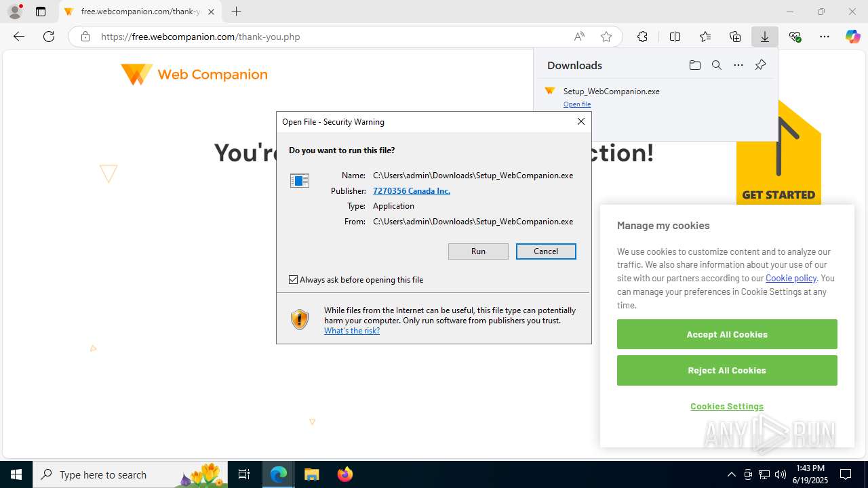868x488 pixels.
Task: Open the tab actions menu icon
Action: pos(41,12)
